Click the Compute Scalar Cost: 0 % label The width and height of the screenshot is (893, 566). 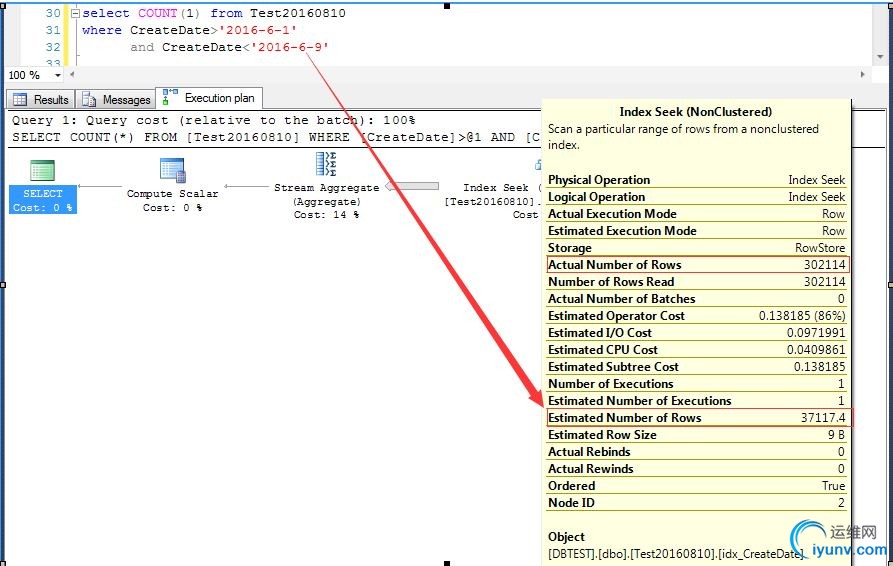coord(173,208)
